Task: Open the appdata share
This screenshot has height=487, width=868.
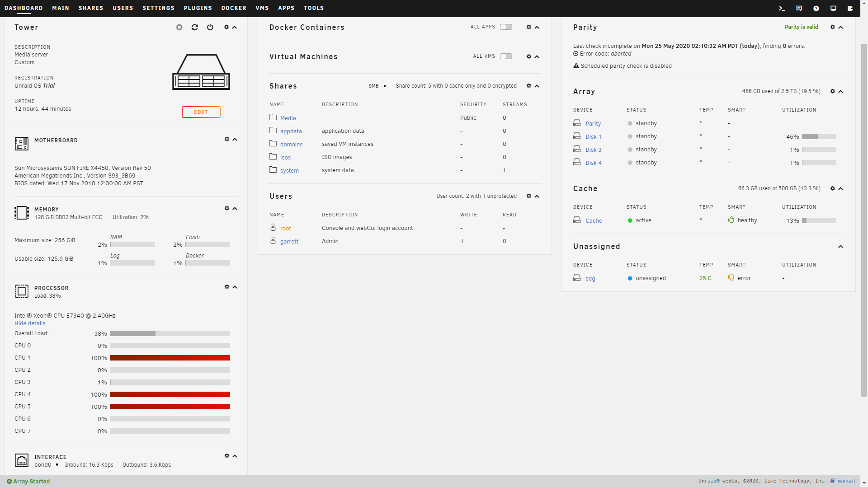Action: pyautogui.click(x=291, y=131)
